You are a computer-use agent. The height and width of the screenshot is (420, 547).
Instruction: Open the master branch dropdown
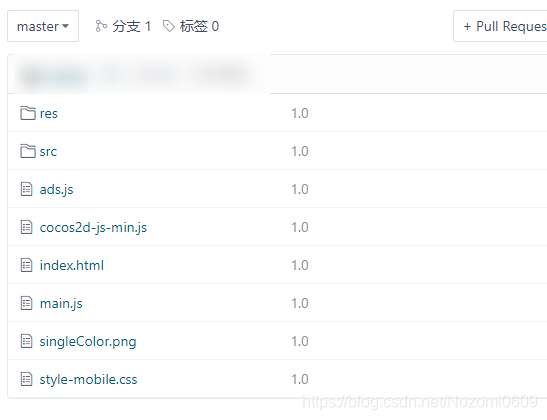pyautogui.click(x=43, y=26)
